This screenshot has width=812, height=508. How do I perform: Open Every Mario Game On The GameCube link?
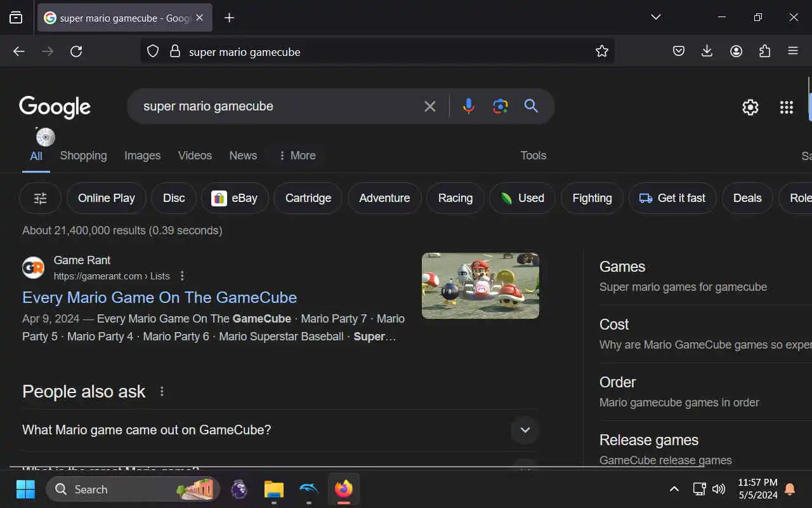tap(160, 297)
